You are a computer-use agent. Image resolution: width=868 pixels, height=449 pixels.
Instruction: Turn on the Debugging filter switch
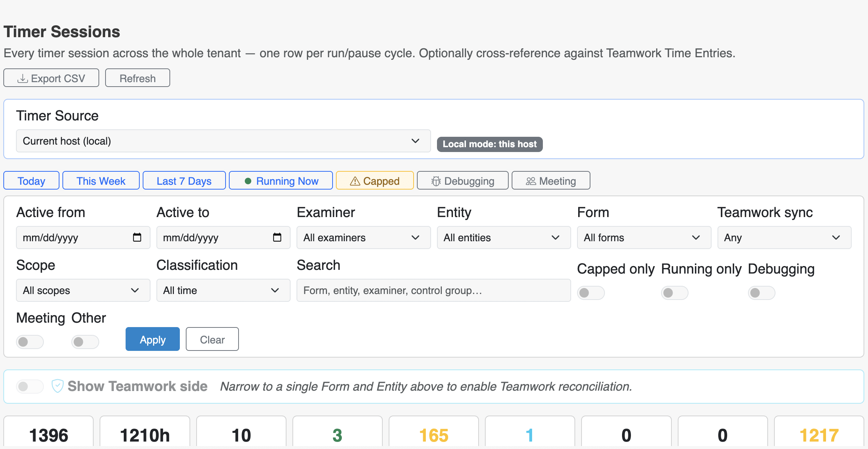click(762, 293)
